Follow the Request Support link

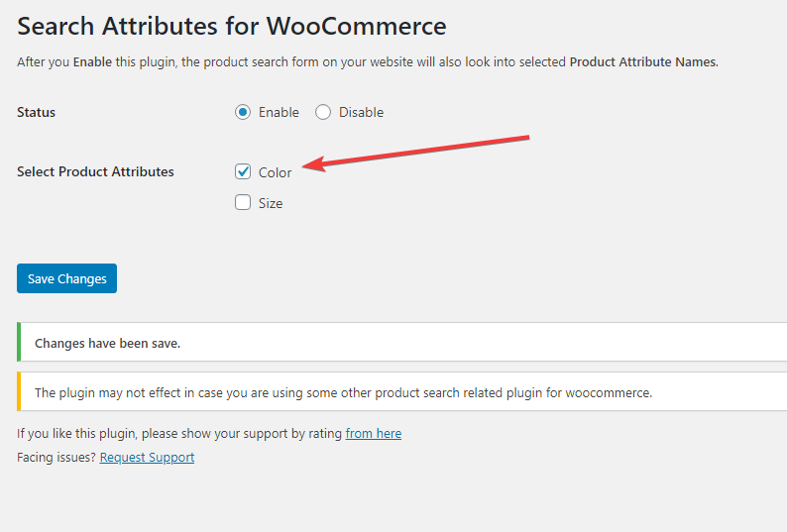click(x=147, y=457)
